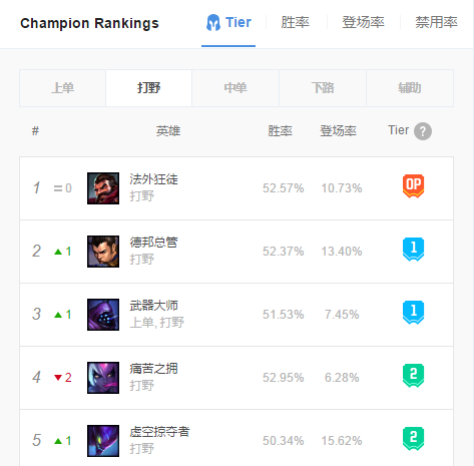Click the tier 2 badge for 痛苦之拥
474x466 pixels.
pyautogui.click(x=413, y=375)
